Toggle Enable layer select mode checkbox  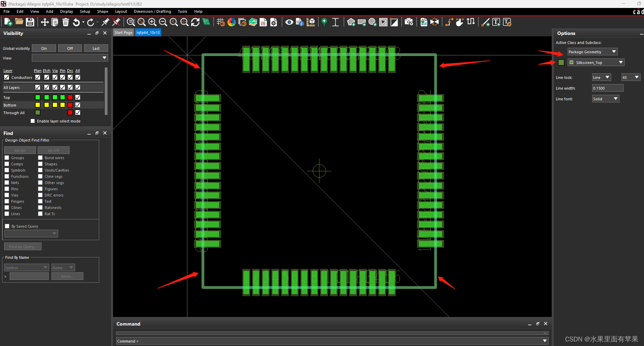click(x=33, y=121)
